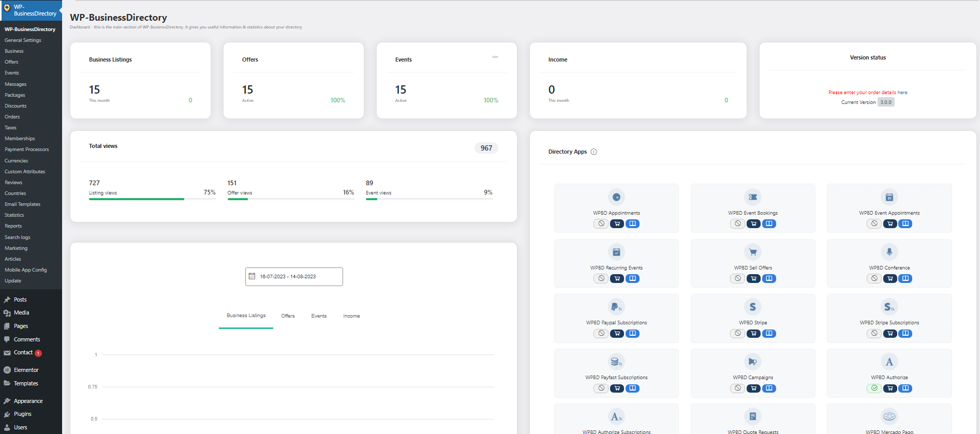Open the Plugins page in WordPress sidebar
Image resolution: width=980 pixels, height=434 pixels.
click(x=23, y=414)
